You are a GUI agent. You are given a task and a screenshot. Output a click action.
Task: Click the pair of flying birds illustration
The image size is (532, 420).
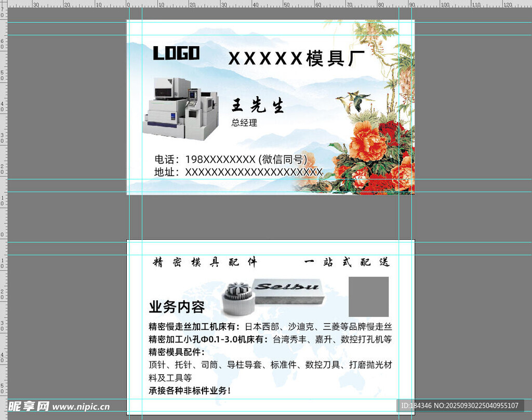click(355, 100)
